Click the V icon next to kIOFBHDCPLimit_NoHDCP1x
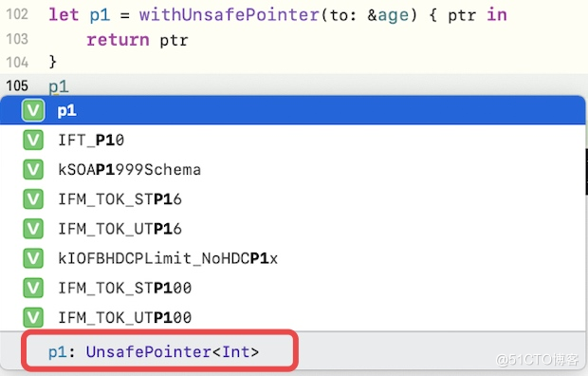588x376 pixels. [33, 258]
